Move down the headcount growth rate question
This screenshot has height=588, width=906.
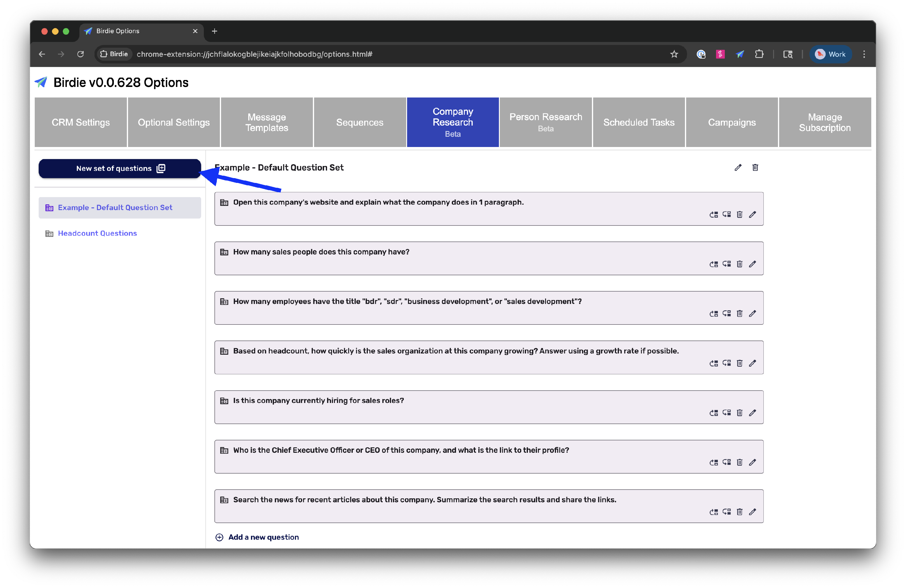click(726, 363)
